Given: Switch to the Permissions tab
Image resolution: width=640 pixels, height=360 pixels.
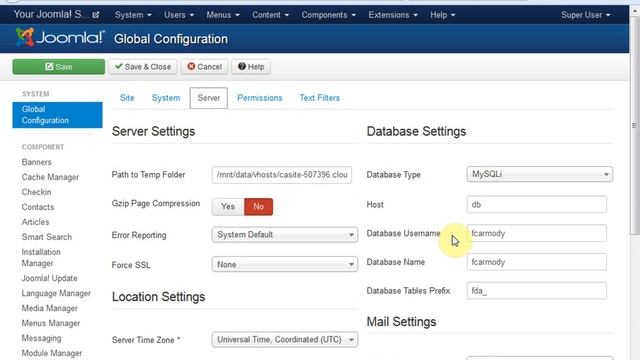Looking at the screenshot, I should pyautogui.click(x=260, y=98).
